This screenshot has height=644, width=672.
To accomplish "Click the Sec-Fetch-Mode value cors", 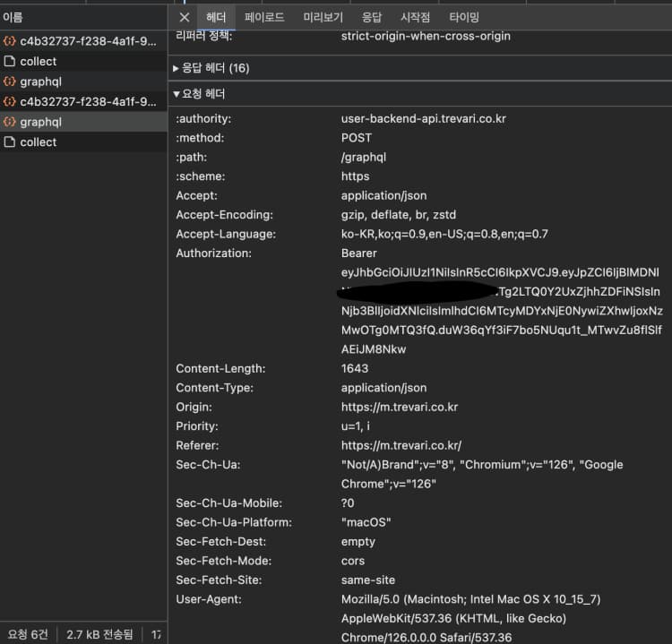I will [353, 561].
